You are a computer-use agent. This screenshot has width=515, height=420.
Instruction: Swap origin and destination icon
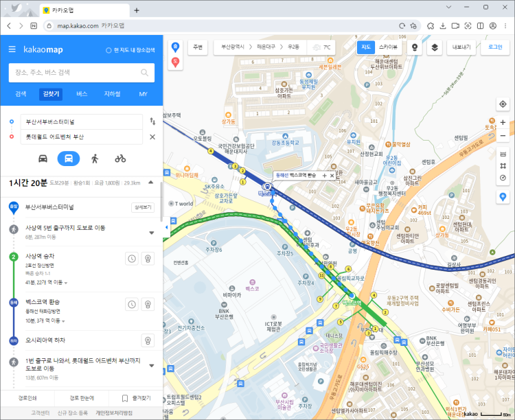tap(152, 121)
